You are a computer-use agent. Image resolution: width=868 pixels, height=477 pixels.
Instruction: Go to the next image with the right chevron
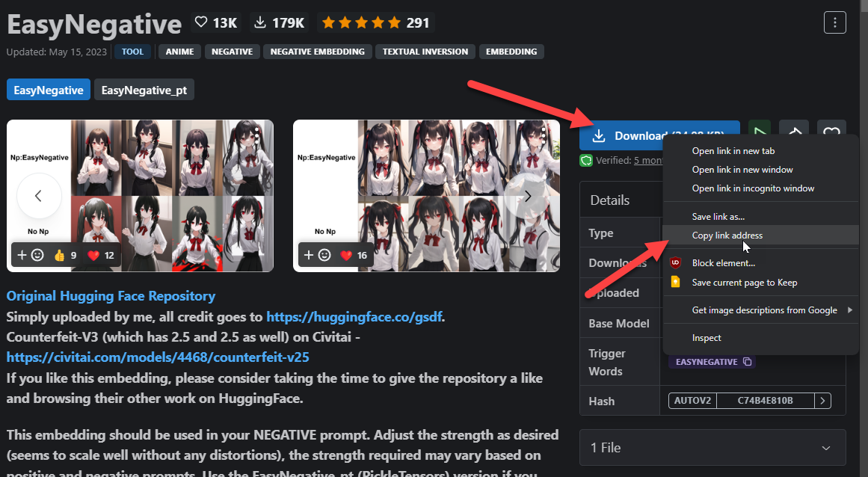point(527,196)
